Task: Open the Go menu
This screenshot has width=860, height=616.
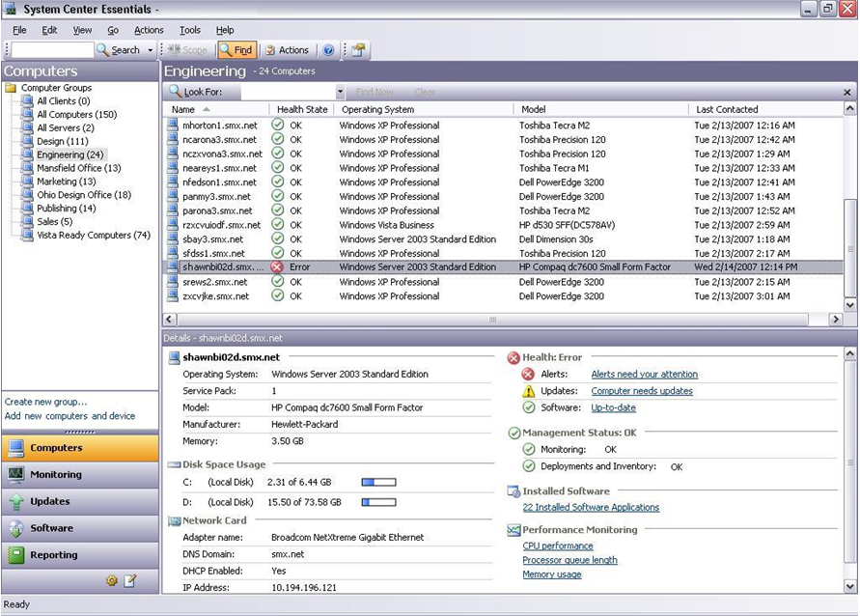Action: point(113,30)
